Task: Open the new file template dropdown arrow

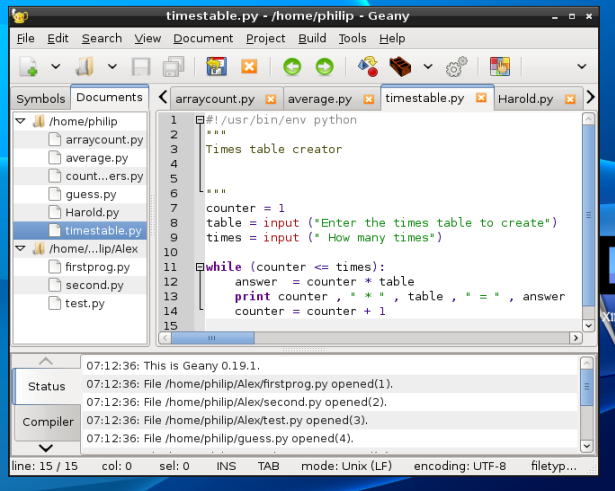Action: 56,66
